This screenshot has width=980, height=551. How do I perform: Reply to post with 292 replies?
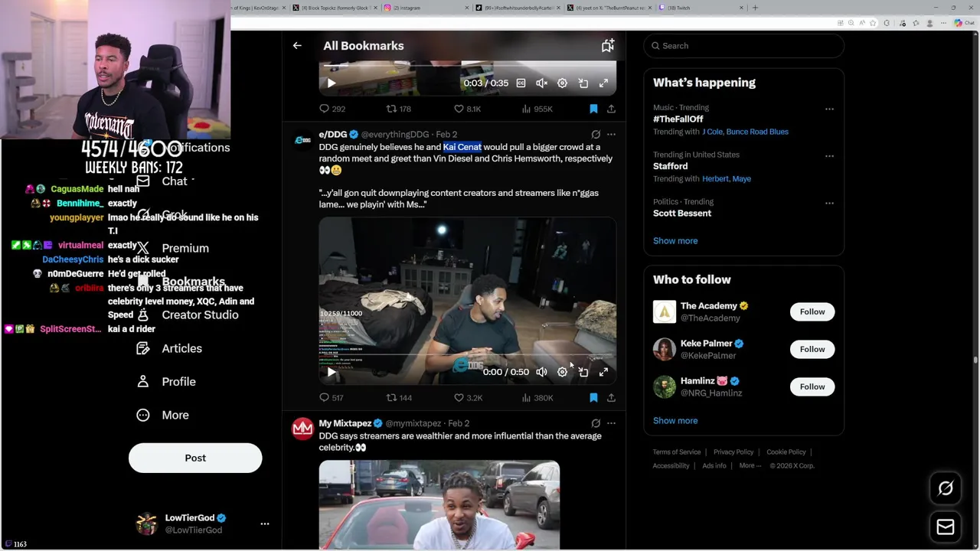[332, 109]
